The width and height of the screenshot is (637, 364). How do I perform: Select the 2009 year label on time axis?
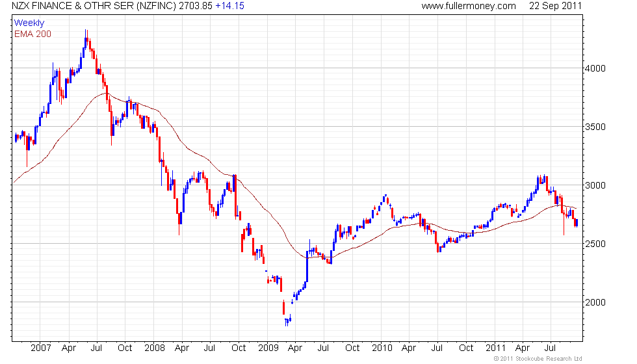click(268, 348)
